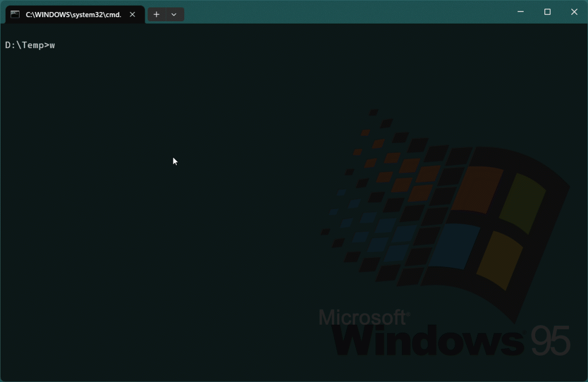Image resolution: width=588 pixels, height=382 pixels.
Task: Maximize the terminal window
Action: [x=547, y=12]
